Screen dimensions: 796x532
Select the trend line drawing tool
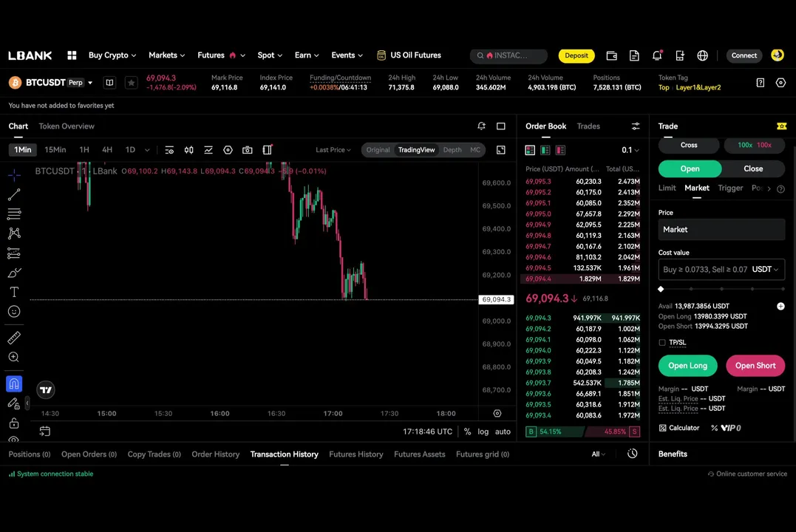[x=14, y=194]
